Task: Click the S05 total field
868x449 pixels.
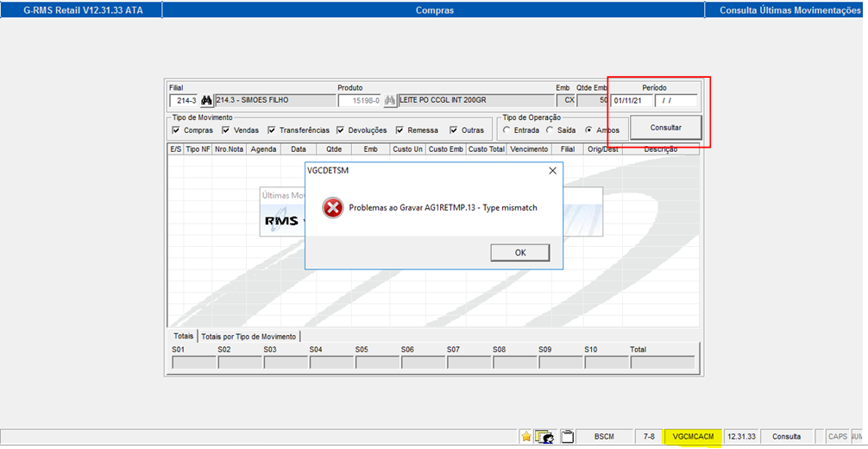Action: (x=377, y=363)
